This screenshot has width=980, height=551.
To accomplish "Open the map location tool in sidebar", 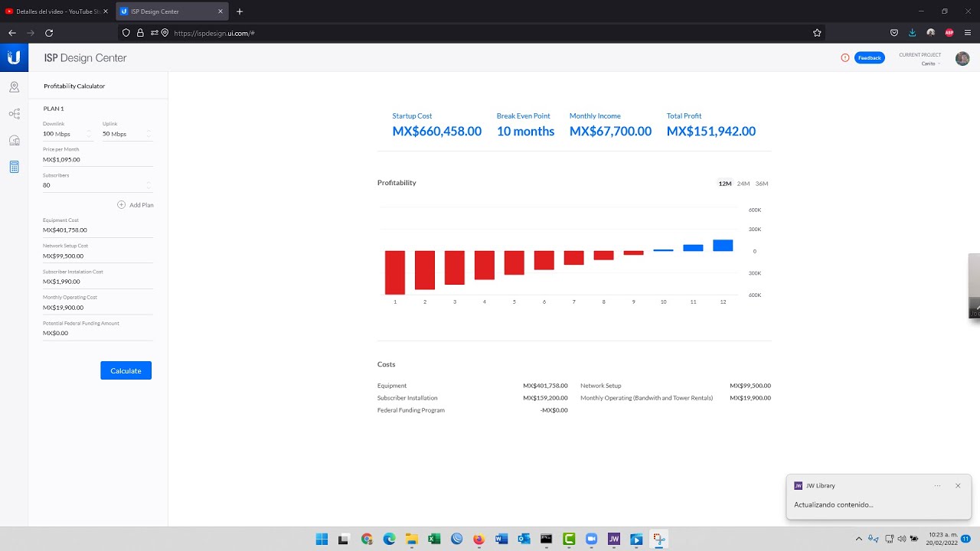I will [14, 87].
